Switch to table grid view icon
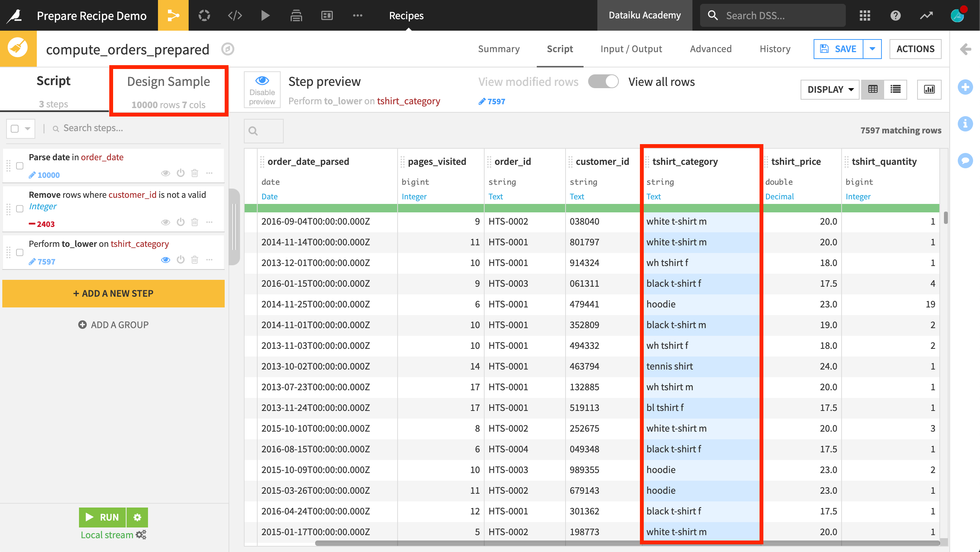Image resolution: width=980 pixels, height=552 pixels. tap(873, 90)
